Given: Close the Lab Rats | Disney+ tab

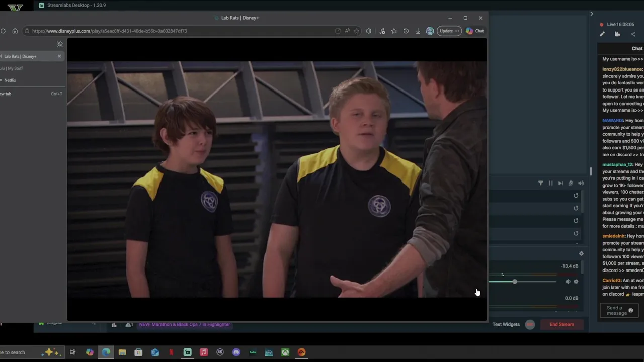Looking at the screenshot, I should coord(59,56).
